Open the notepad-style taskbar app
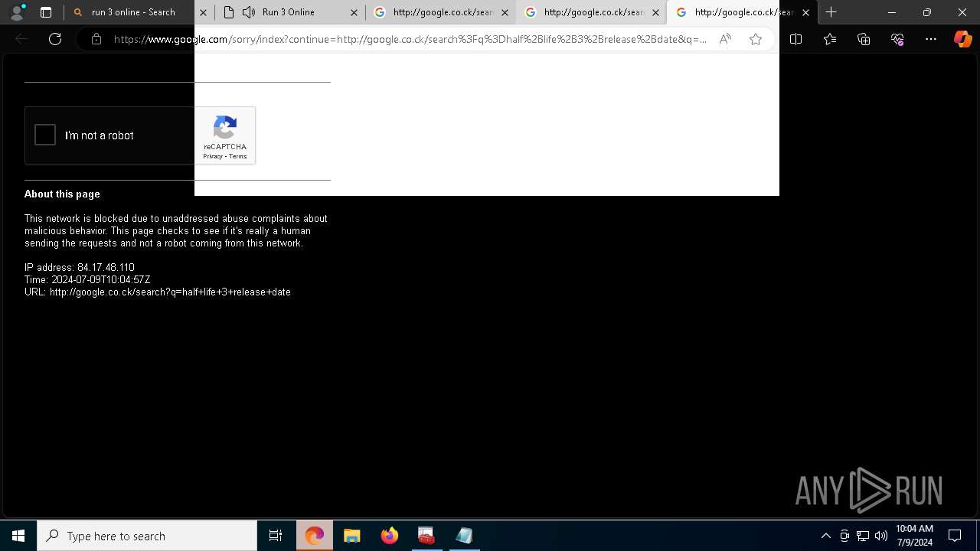980x551 pixels. (464, 536)
